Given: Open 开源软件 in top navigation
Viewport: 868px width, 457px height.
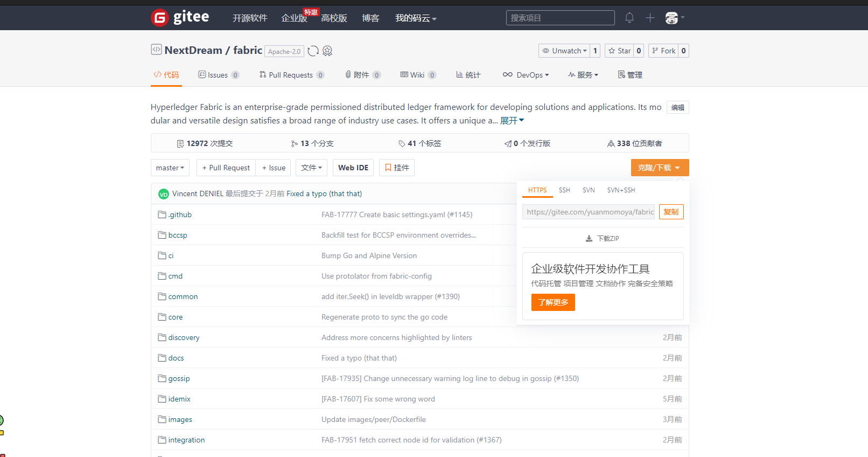Looking at the screenshot, I should coord(250,18).
